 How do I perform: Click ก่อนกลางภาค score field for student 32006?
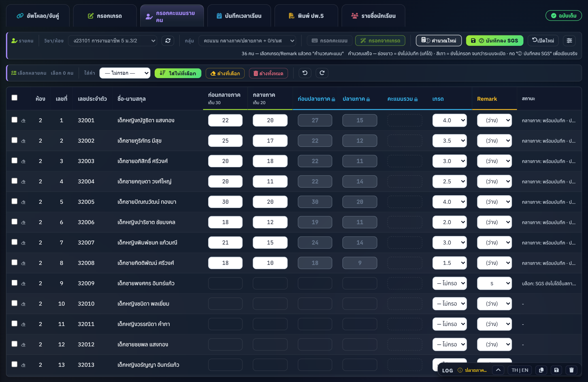click(x=225, y=222)
